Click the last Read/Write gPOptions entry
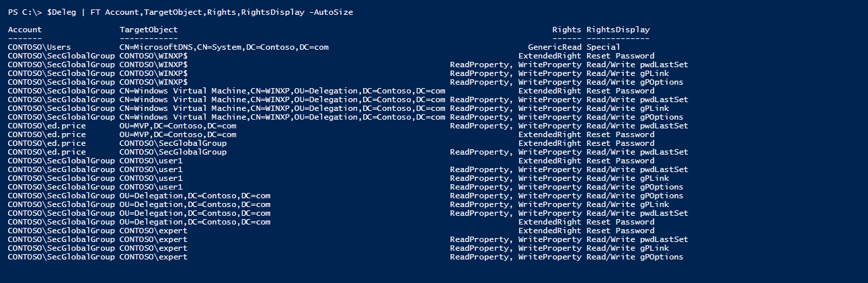 635,257
